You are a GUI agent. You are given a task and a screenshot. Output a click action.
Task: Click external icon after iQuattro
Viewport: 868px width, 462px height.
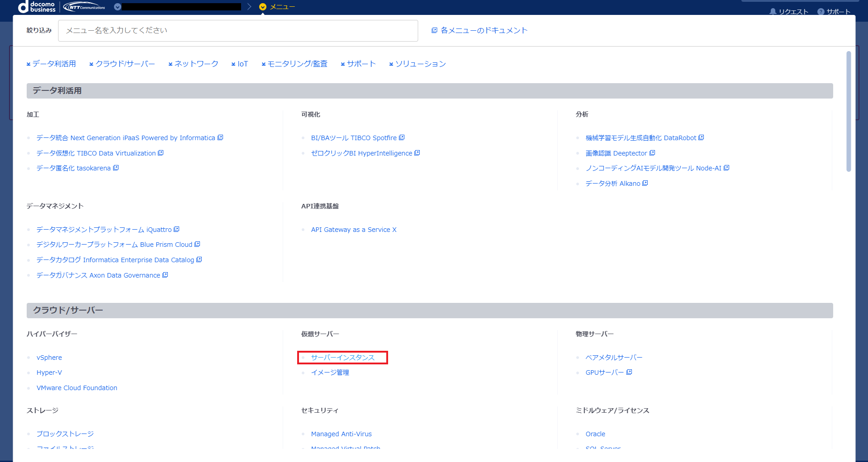pos(176,229)
